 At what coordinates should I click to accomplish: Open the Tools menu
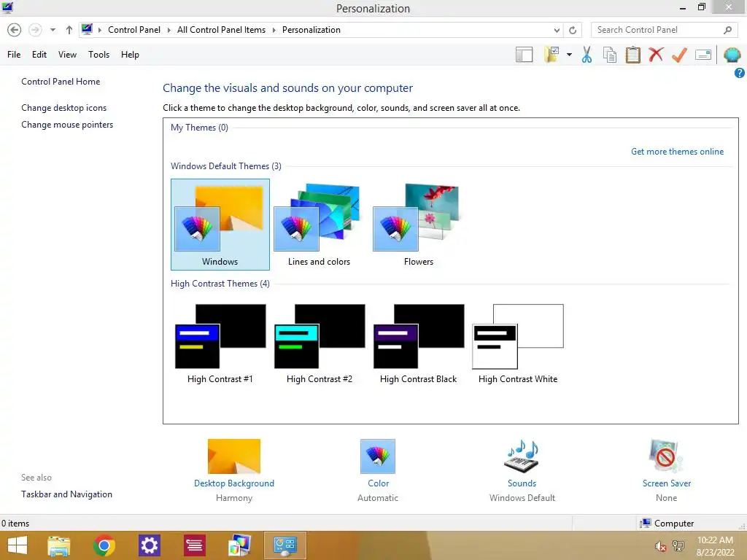click(98, 55)
